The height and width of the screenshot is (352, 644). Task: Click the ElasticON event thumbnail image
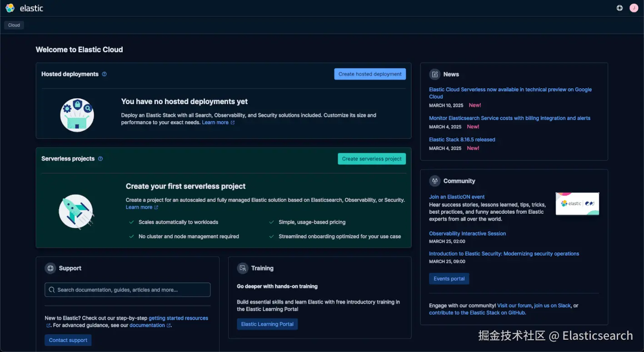577,204
